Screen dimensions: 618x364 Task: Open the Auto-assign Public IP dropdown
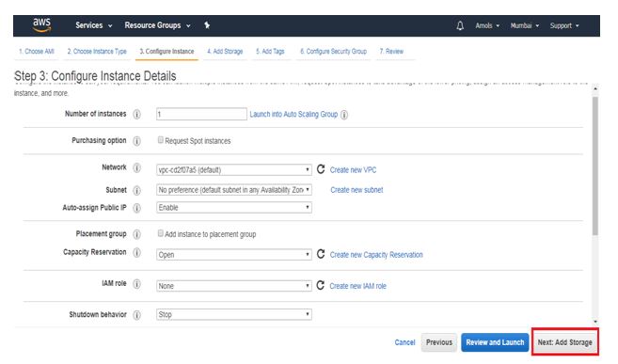[x=234, y=208]
